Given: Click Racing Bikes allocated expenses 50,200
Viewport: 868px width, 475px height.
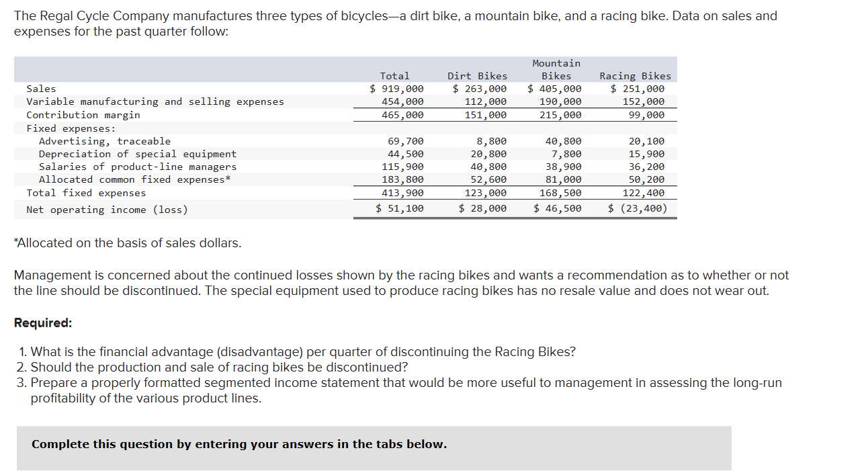Looking at the screenshot, I should 647,179.
